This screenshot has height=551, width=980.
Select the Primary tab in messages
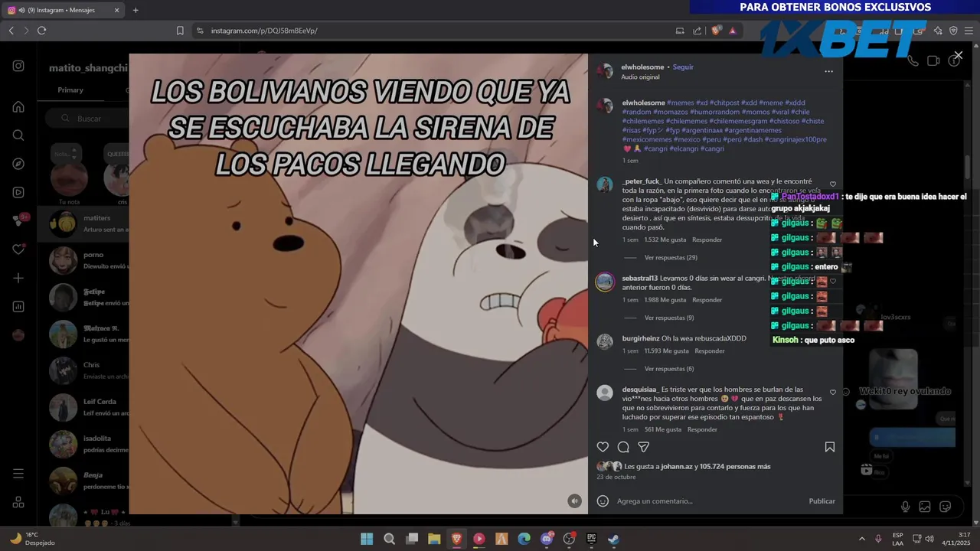click(70, 90)
